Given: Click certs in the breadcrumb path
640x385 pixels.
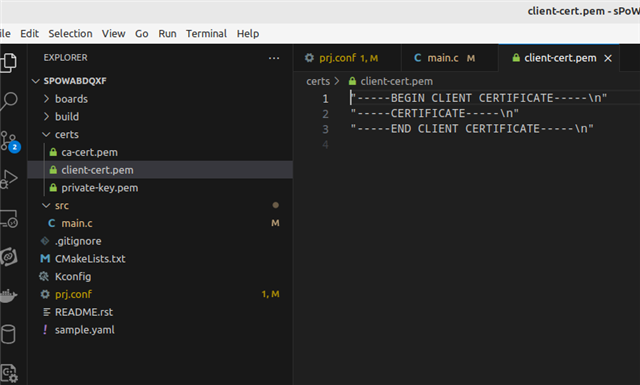Looking at the screenshot, I should 318,81.
